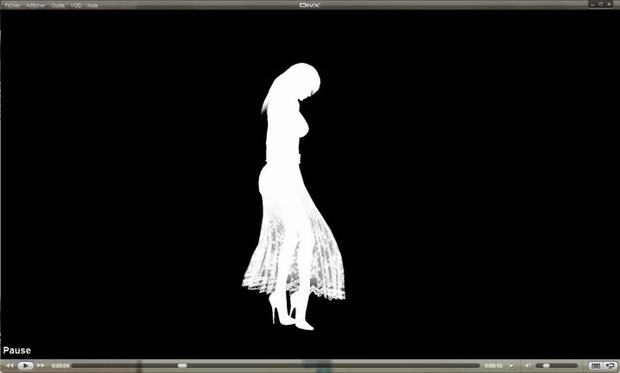
Task: Click the rewind button
Action: (x=10, y=365)
